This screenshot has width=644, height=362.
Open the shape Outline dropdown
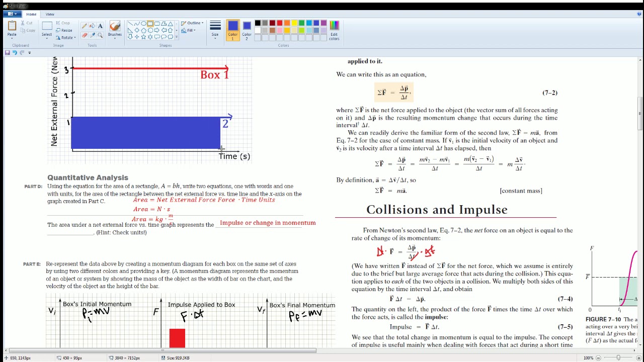192,23
